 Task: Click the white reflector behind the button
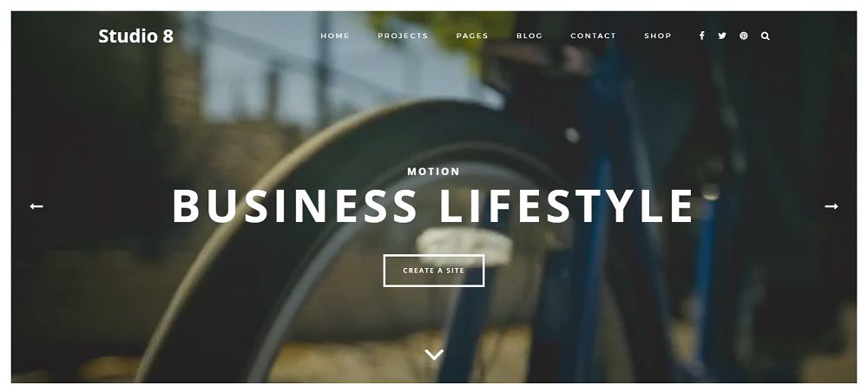(x=465, y=244)
